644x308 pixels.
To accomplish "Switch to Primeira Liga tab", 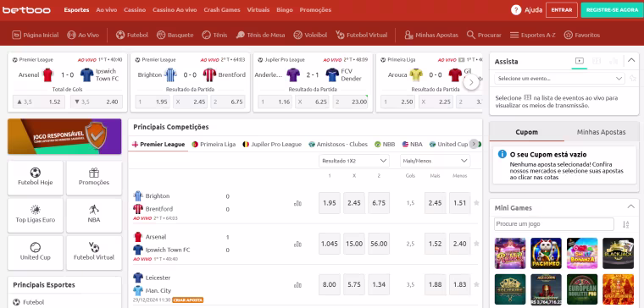I will pyautogui.click(x=214, y=145).
